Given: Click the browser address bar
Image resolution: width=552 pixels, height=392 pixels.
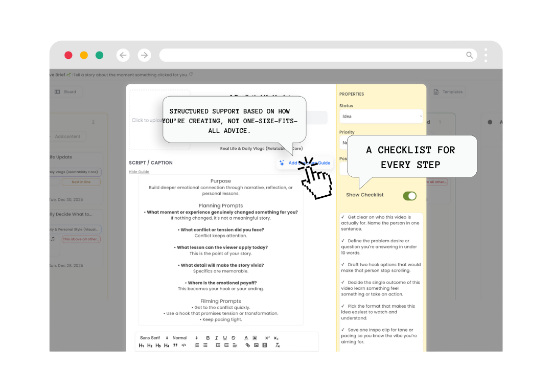Looking at the screenshot, I should pyautogui.click(x=318, y=55).
